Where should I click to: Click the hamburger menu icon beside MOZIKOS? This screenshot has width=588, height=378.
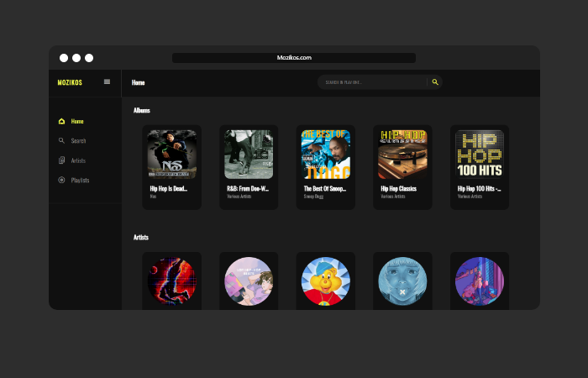click(x=107, y=81)
